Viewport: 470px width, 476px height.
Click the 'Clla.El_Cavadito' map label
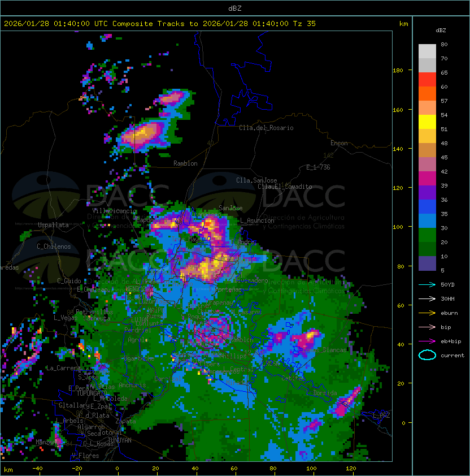pyautogui.click(x=285, y=187)
